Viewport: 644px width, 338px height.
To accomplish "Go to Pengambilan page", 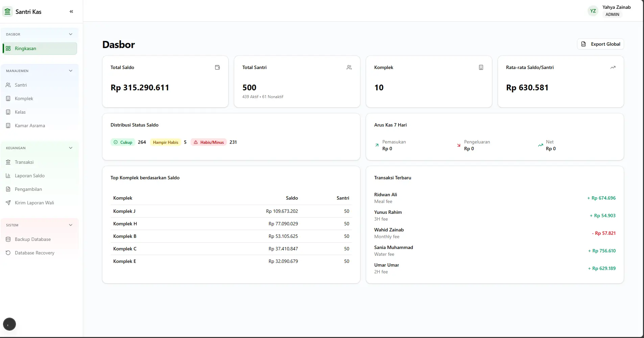I will click(40, 189).
